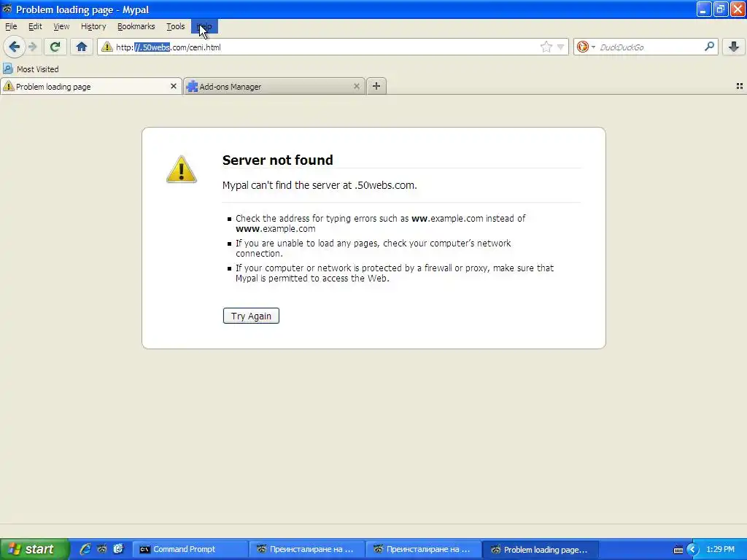The image size is (747, 560).
Task: Go back with the Back arrow button
Action: point(14,47)
